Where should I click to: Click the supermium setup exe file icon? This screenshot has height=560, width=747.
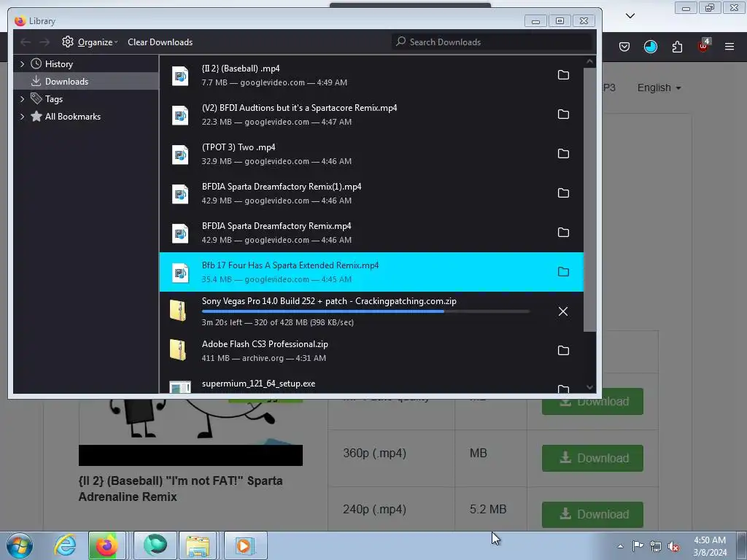point(180,386)
